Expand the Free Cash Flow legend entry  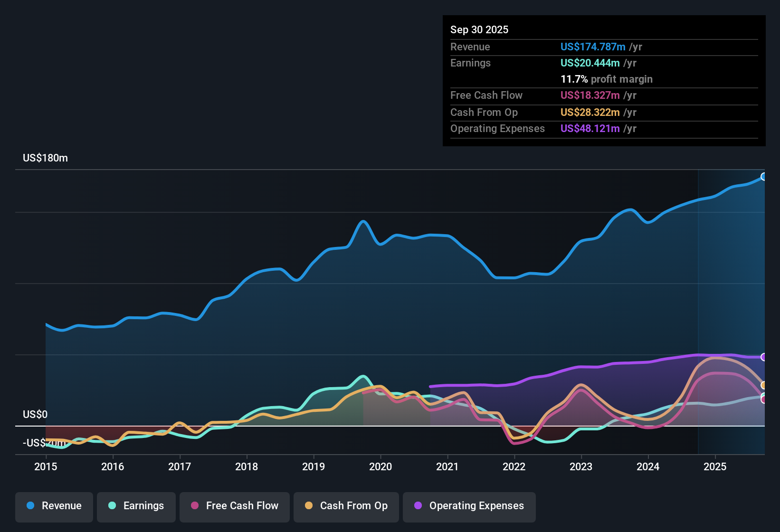[234, 506]
